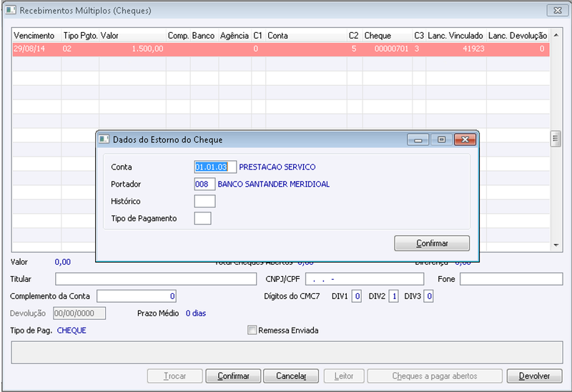Click the Titular input field

click(156, 279)
